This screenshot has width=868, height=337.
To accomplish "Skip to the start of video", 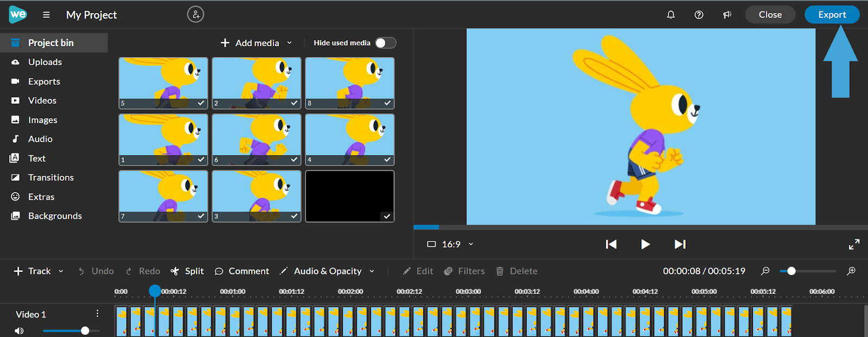I will pos(611,244).
